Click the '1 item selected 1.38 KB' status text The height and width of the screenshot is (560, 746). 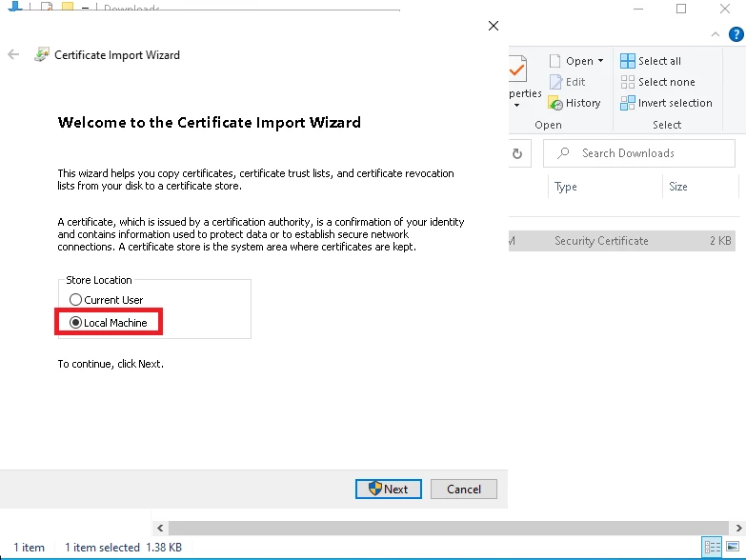123,548
